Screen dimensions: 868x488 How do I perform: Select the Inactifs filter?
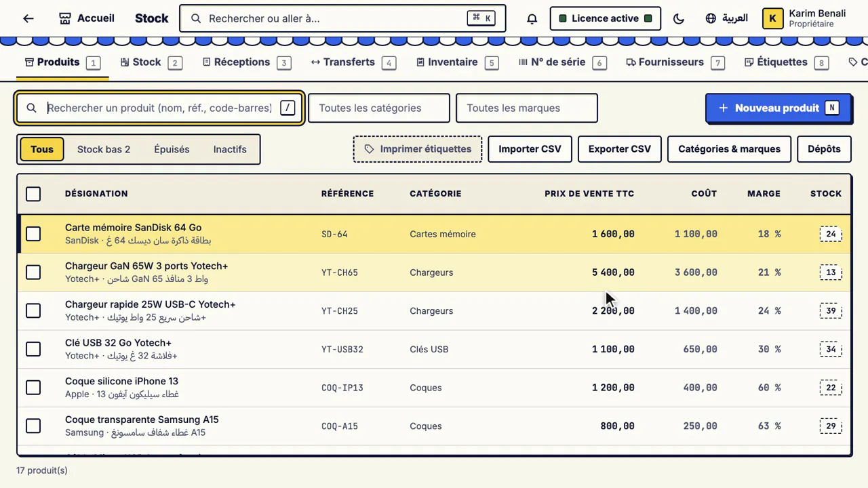pos(230,149)
